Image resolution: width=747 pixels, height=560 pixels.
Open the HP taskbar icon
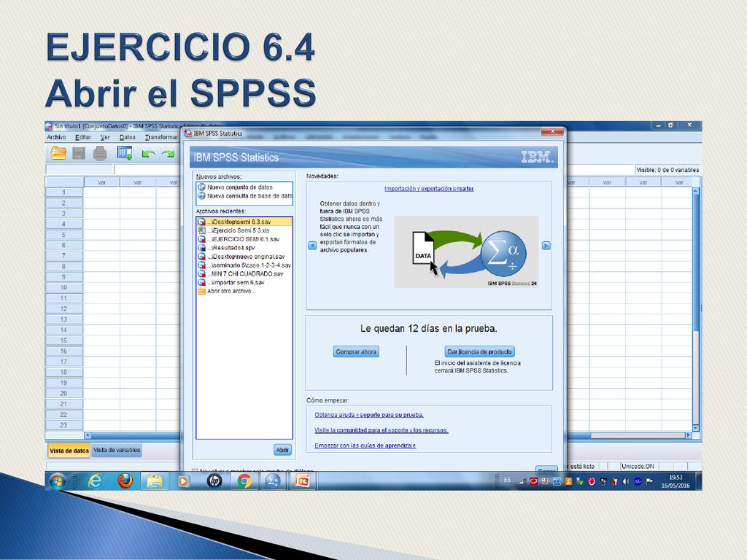pos(214,481)
